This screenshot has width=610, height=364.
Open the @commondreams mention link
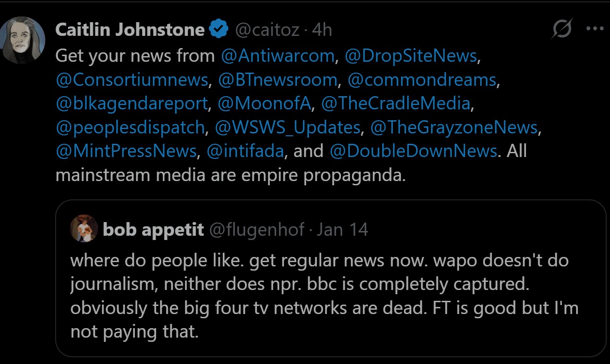click(422, 80)
